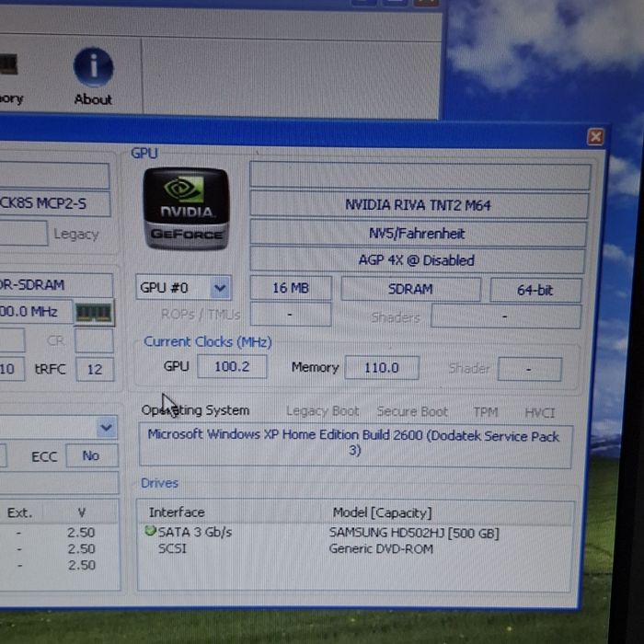Click the Shaders value field
The image size is (644, 644).
pos(506,316)
